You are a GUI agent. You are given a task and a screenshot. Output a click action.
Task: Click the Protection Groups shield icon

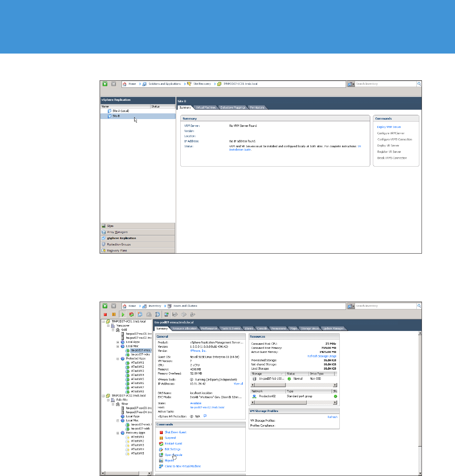104,244
